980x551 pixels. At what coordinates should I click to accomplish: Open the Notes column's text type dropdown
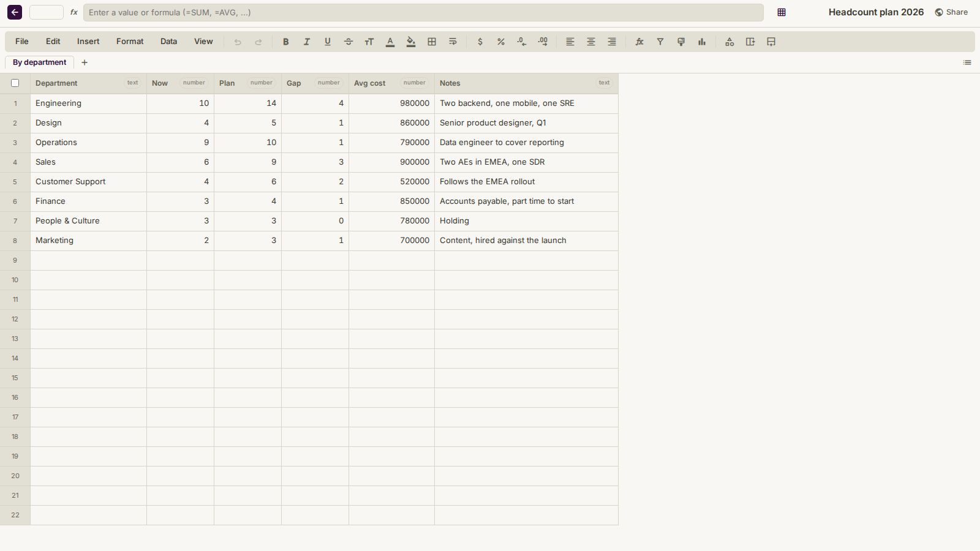pos(604,83)
